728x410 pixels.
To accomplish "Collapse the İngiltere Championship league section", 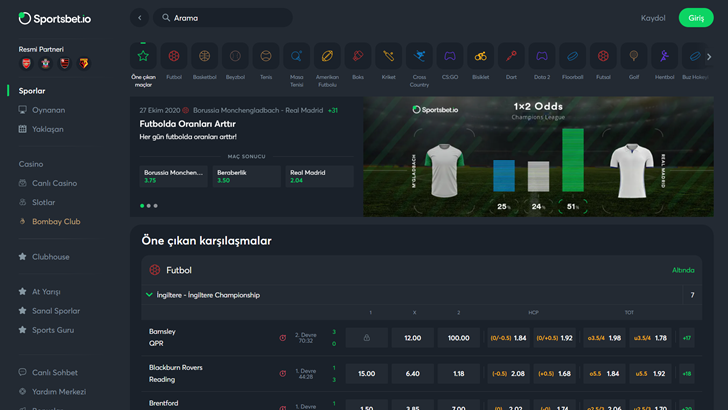I will coord(149,295).
